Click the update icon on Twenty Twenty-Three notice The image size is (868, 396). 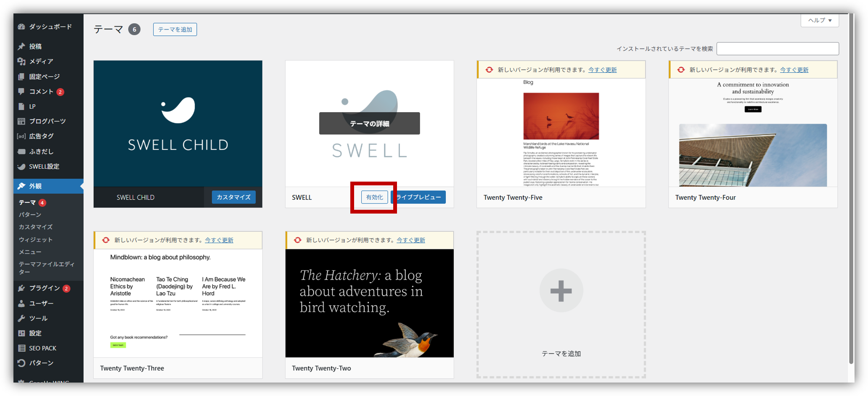pyautogui.click(x=106, y=240)
